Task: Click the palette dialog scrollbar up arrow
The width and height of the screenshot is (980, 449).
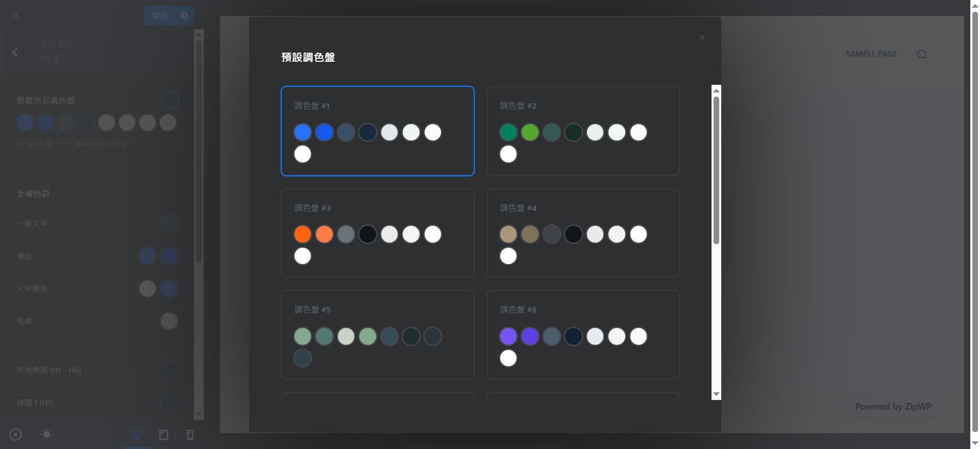Action: pos(716,90)
